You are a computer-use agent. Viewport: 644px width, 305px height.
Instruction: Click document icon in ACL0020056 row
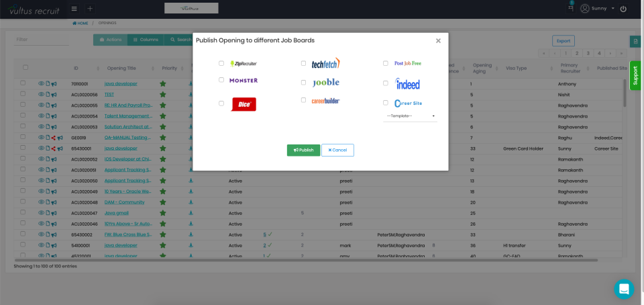click(48, 94)
